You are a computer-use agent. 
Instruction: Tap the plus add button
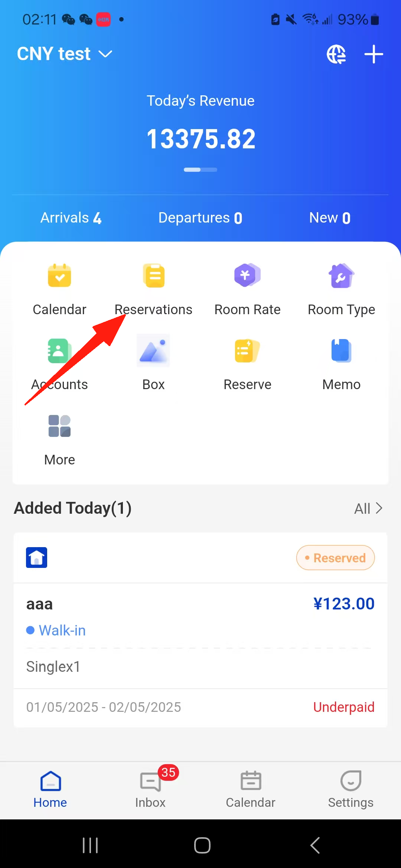[374, 55]
